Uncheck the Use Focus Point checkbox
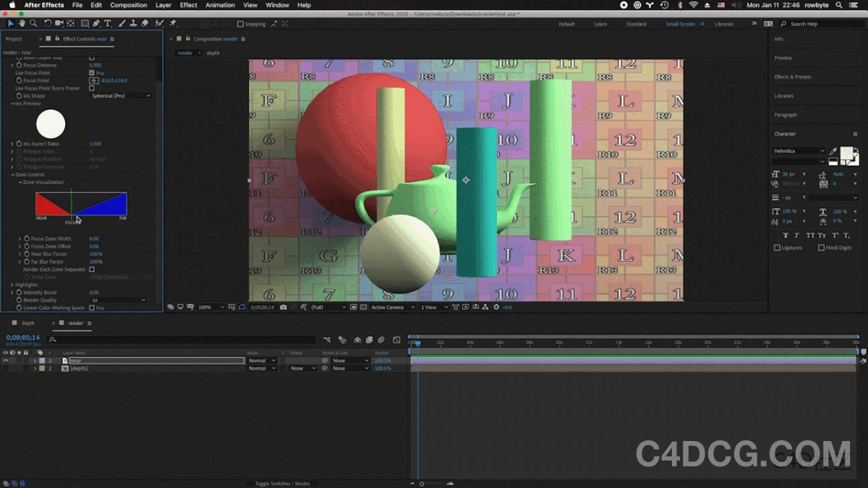 (93, 72)
